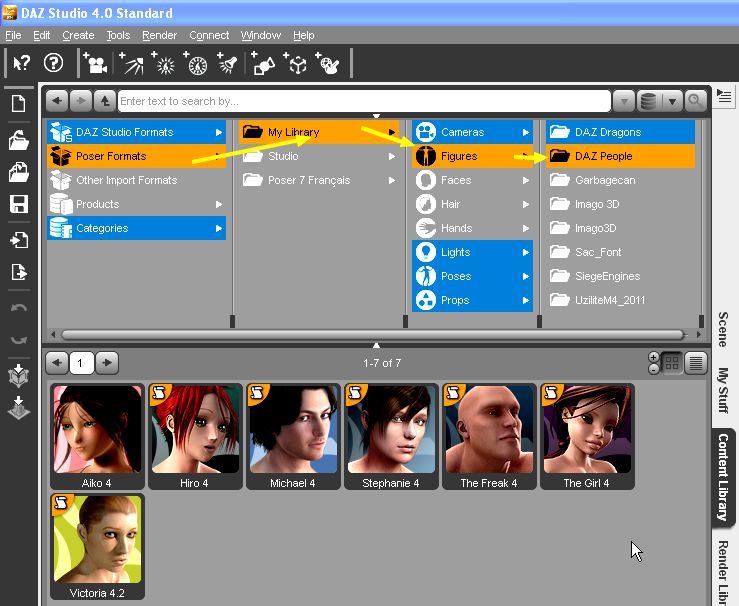This screenshot has width=739, height=606.
Task: Open DAZ Dragons folder
Action: tap(620, 132)
